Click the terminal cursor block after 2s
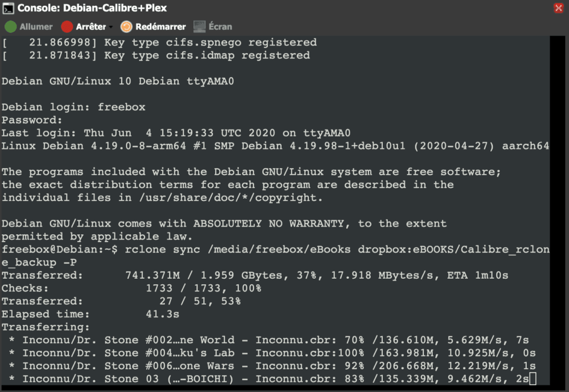Screen dimensions: 569x392 click(x=532, y=379)
